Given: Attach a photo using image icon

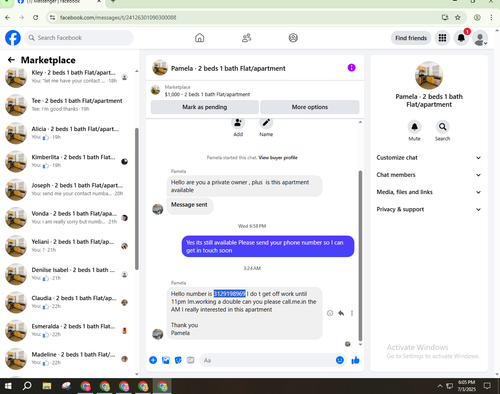Looking at the screenshot, I should click(166, 360).
